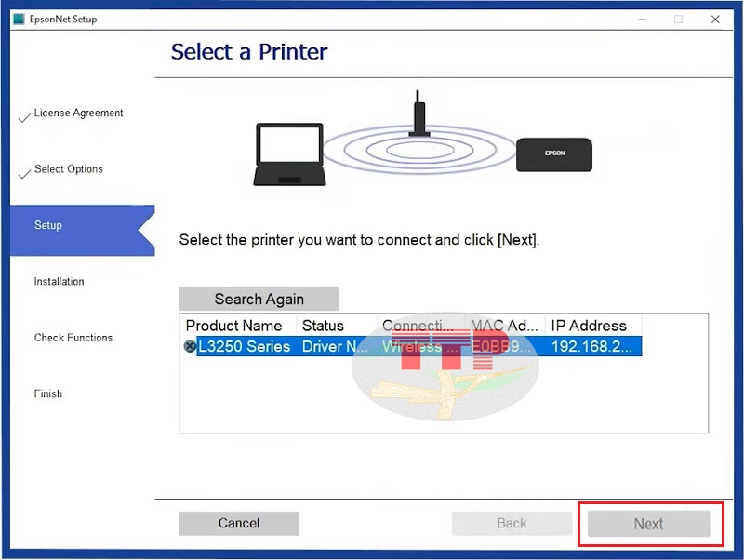Select the Finish step

48,393
